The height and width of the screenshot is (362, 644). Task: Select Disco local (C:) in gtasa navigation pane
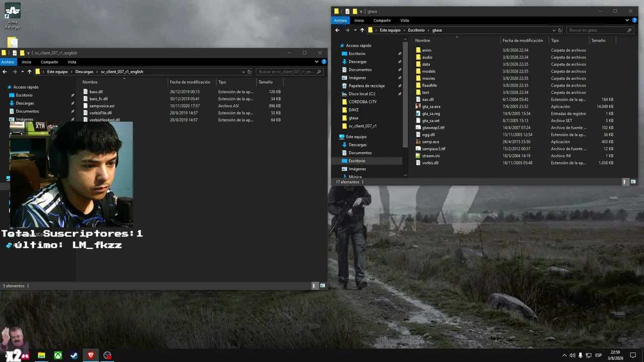pyautogui.click(x=362, y=94)
